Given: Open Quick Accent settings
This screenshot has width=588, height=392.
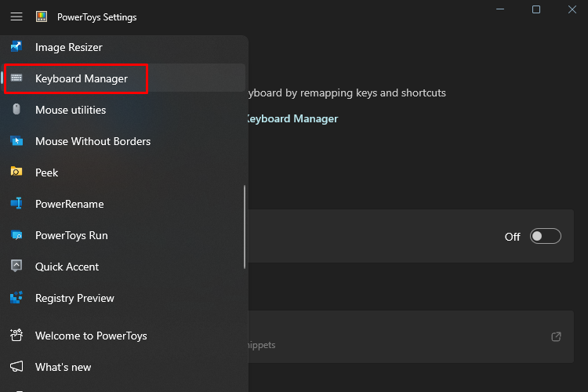Looking at the screenshot, I should point(124,267).
